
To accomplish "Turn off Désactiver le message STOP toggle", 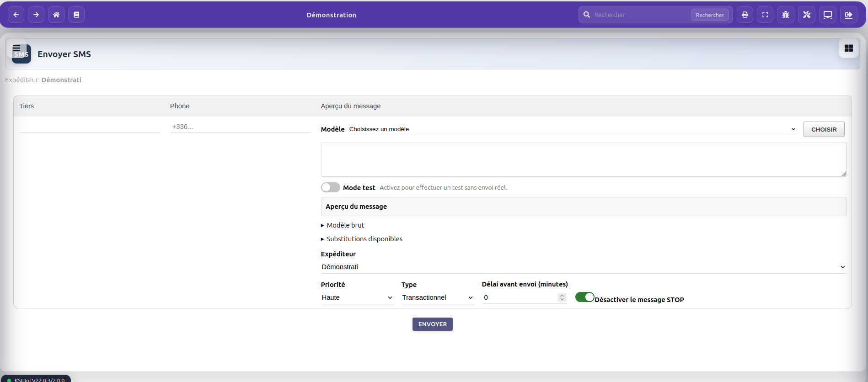I will tap(584, 297).
